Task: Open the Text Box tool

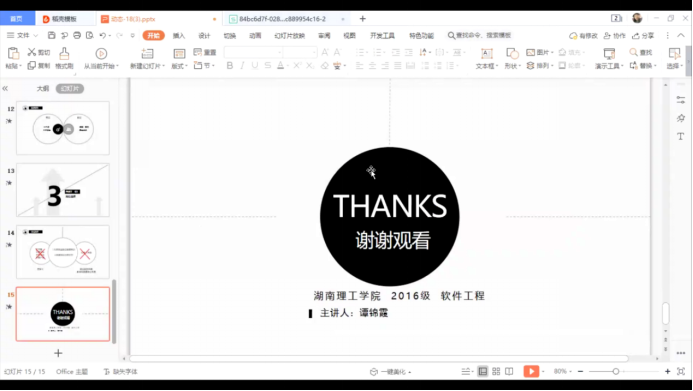Action: (x=486, y=53)
